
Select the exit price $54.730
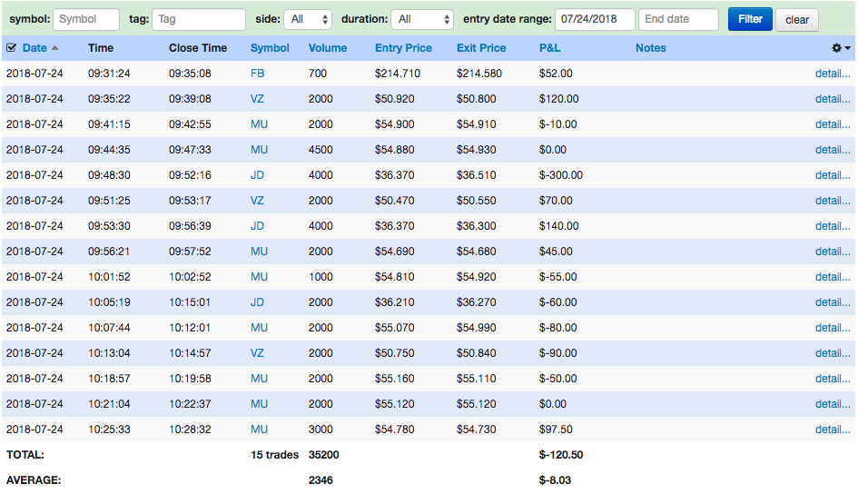[x=476, y=430]
